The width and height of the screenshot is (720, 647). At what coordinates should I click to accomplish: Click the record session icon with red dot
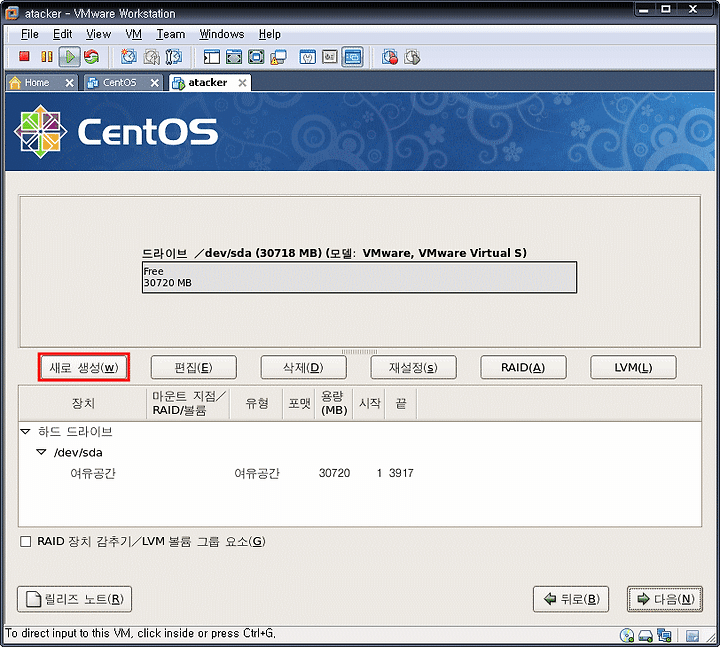point(390,57)
